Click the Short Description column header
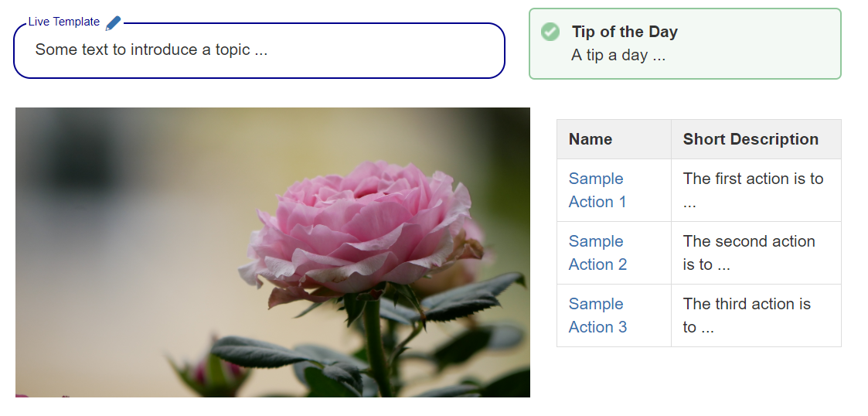Viewport: 868px width, 416px height. click(x=751, y=139)
